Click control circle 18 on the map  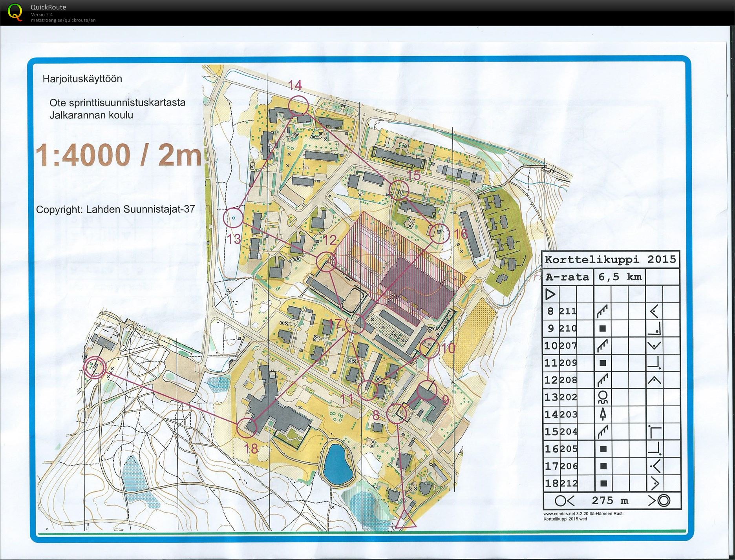click(247, 427)
